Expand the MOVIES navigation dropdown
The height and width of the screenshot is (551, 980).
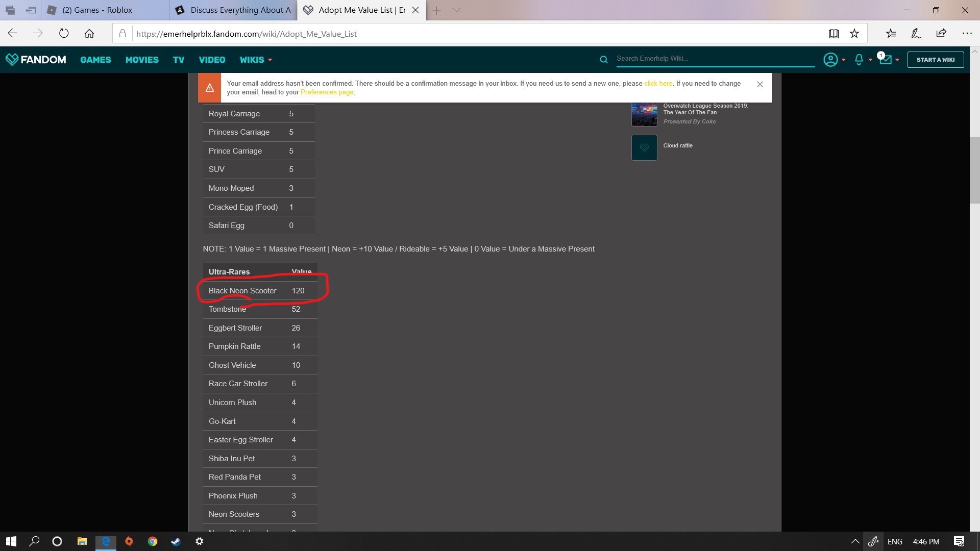pyautogui.click(x=141, y=59)
